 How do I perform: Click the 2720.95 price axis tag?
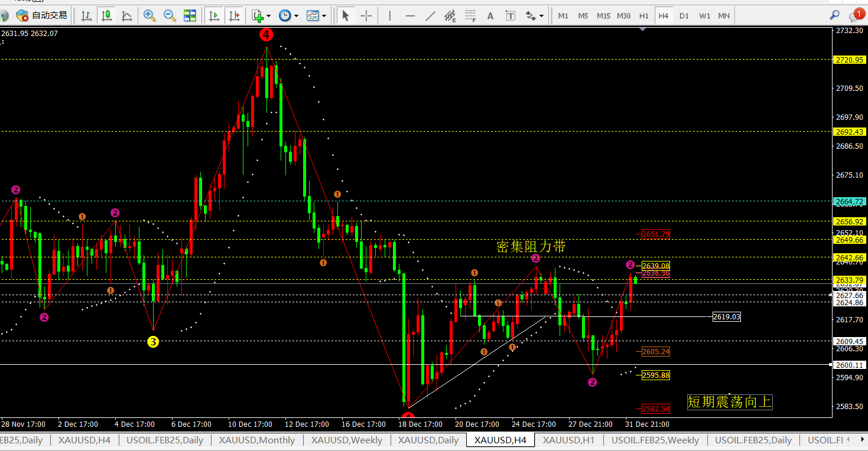(849, 60)
